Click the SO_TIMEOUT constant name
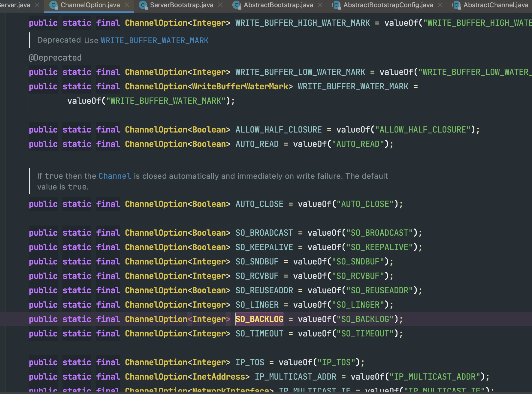The image size is (532, 394). click(259, 333)
